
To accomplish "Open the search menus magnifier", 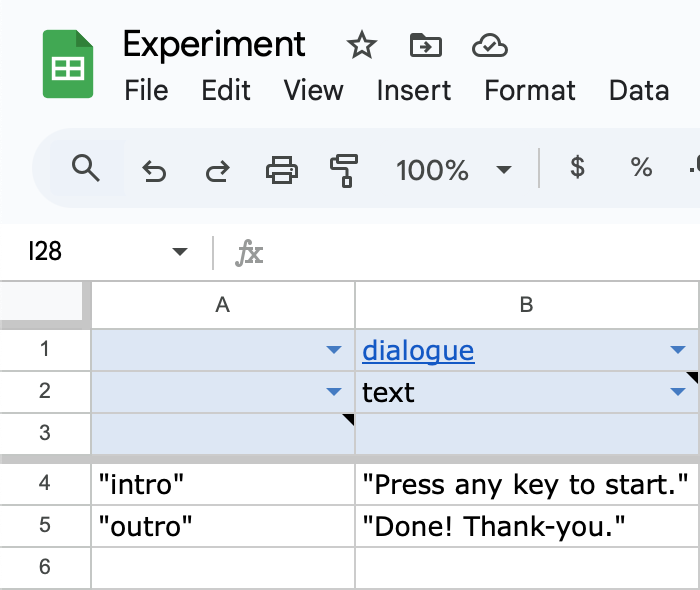I will [x=85, y=168].
